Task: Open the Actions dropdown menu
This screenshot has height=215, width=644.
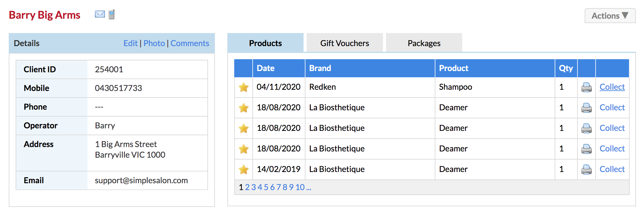Action: (610, 16)
